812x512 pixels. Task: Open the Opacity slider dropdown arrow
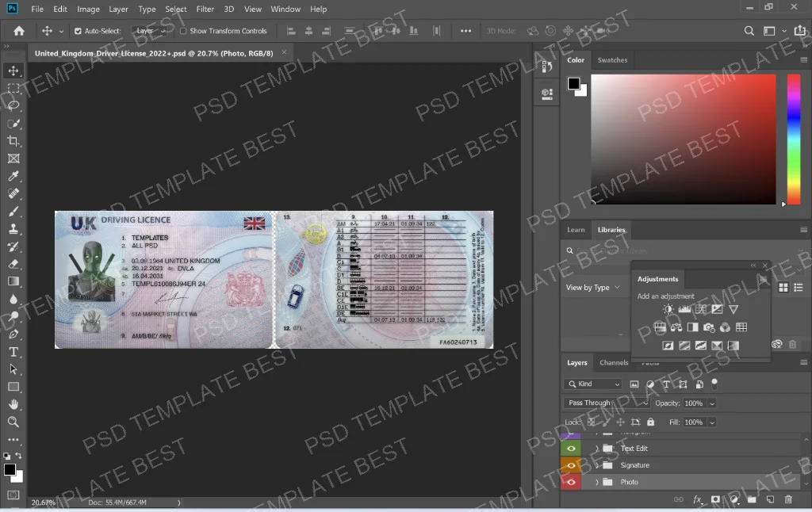coord(712,403)
